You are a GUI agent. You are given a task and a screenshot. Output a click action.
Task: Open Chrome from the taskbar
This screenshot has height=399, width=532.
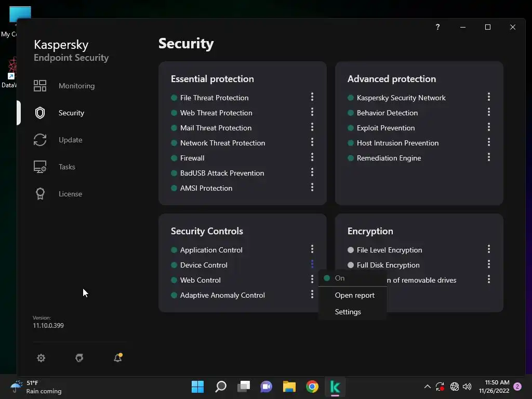point(312,387)
